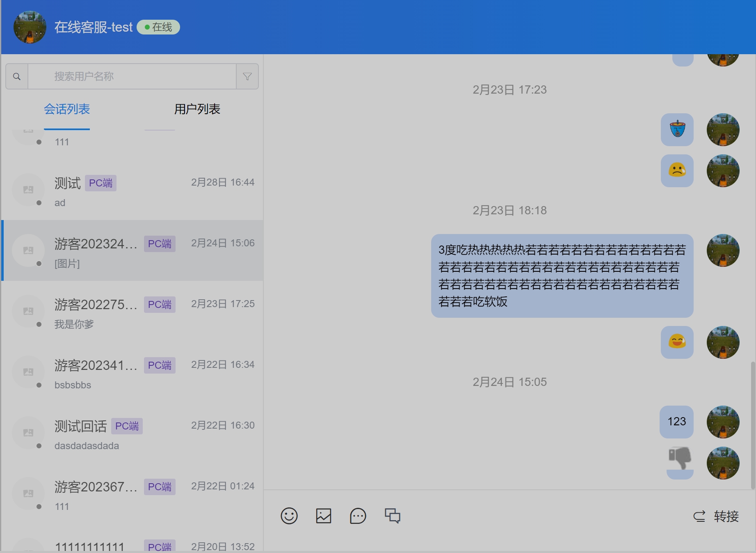Click the 转接 transfer button
This screenshot has height=553, width=756.
coord(716,516)
